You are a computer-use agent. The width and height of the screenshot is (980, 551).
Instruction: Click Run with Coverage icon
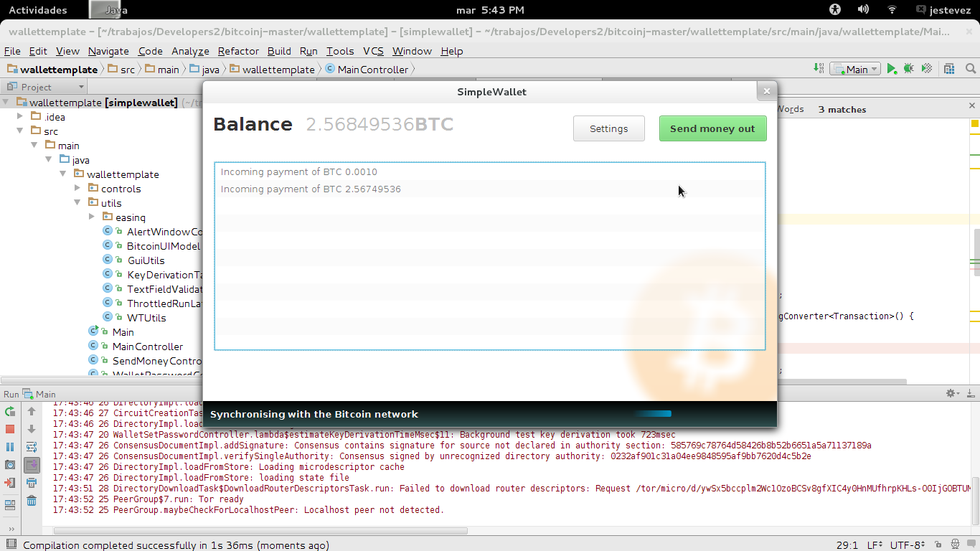926,69
